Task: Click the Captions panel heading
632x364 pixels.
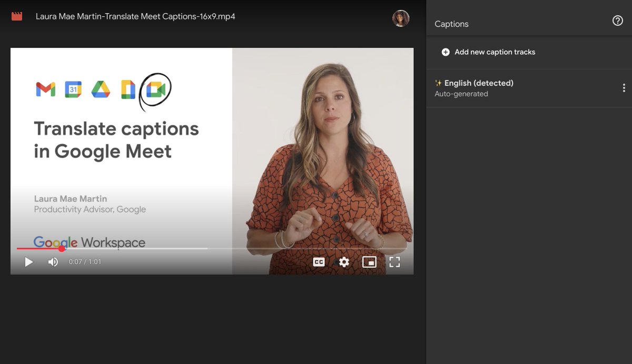Action: tap(451, 24)
